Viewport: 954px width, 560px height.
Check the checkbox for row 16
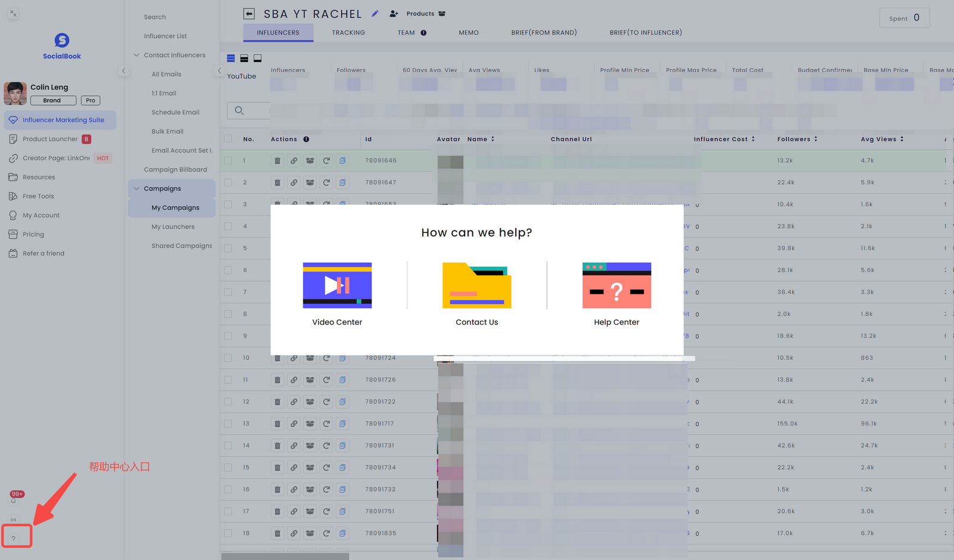[x=228, y=490]
